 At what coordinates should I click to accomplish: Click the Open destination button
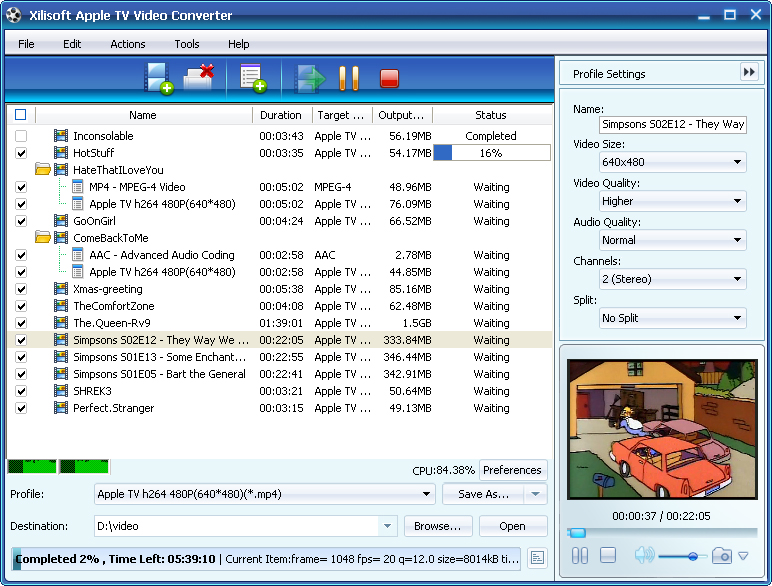(512, 526)
